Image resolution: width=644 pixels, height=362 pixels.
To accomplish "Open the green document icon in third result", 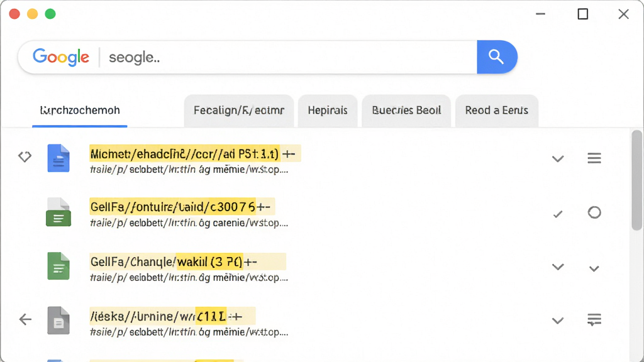I will pyautogui.click(x=58, y=266).
